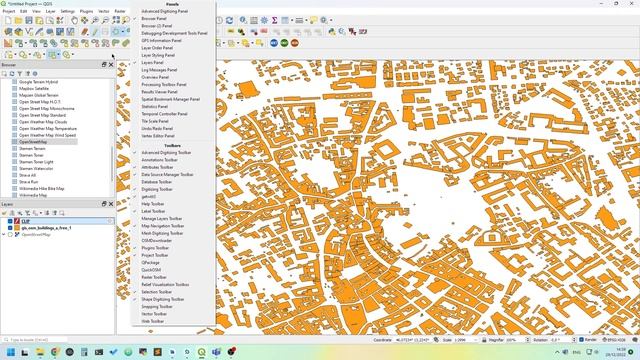Show statistical summary sigma icon
The height and width of the screenshot is (360, 640).
tap(275, 20)
